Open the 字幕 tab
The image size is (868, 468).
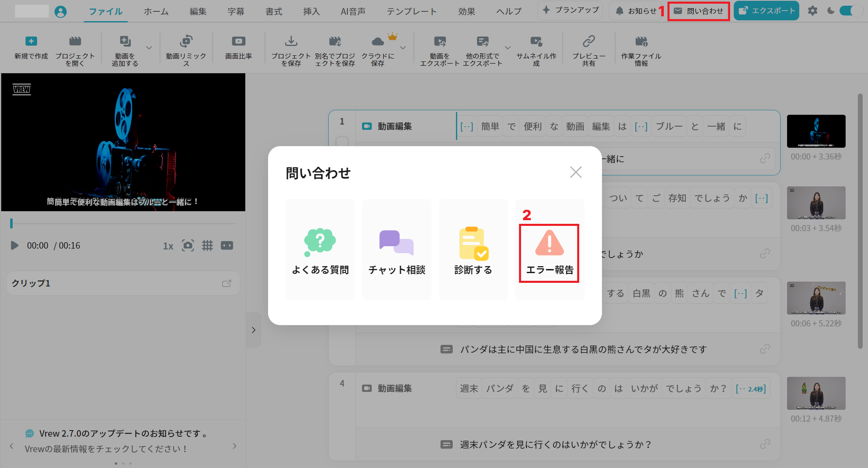pyautogui.click(x=236, y=11)
